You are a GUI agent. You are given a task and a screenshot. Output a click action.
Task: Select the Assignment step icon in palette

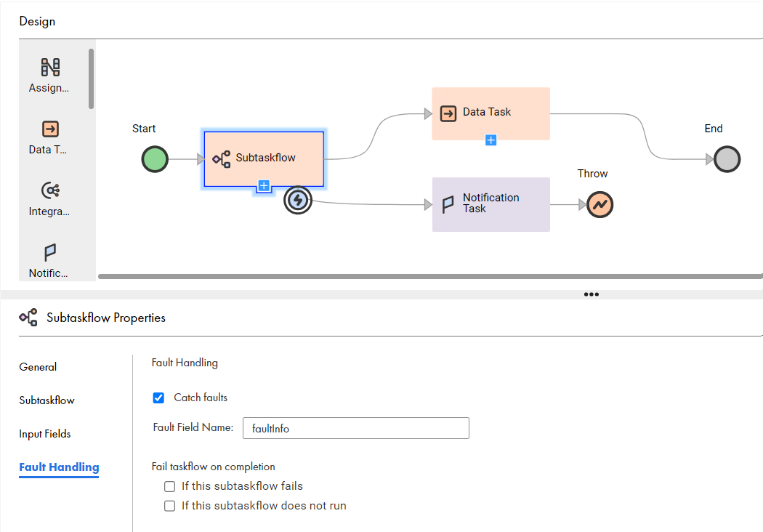(50, 67)
